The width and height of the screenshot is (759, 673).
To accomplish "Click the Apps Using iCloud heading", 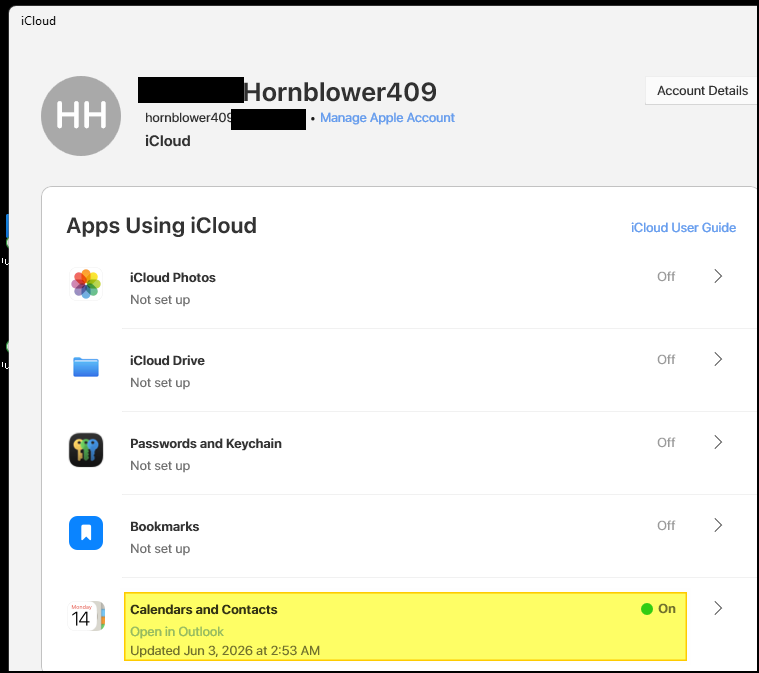I will (x=161, y=226).
